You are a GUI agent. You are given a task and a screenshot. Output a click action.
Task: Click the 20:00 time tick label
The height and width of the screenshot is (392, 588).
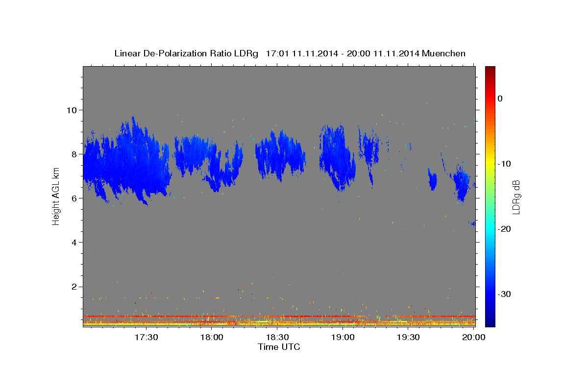coord(474,337)
